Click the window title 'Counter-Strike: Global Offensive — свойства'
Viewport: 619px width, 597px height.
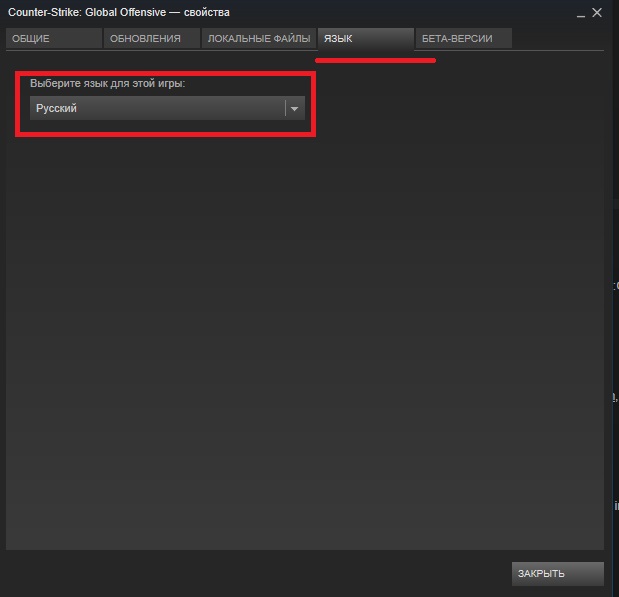pyautogui.click(x=118, y=12)
